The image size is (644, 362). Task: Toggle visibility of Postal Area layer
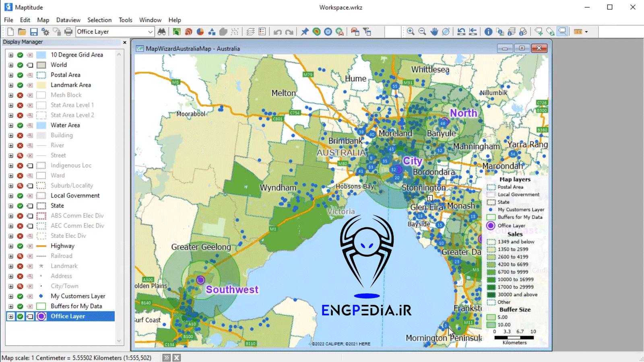point(20,75)
